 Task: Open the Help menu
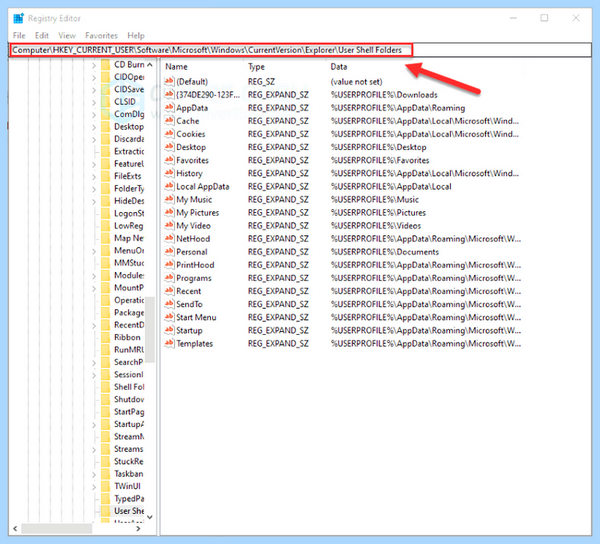tap(136, 36)
